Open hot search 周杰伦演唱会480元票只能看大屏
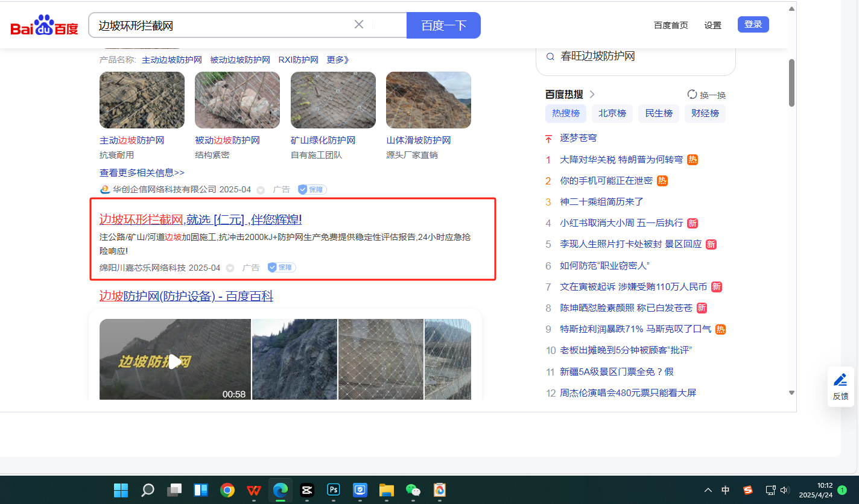 click(628, 393)
